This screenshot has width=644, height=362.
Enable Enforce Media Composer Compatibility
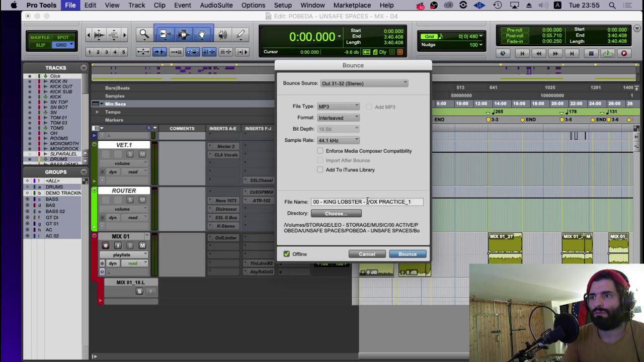[320, 151]
